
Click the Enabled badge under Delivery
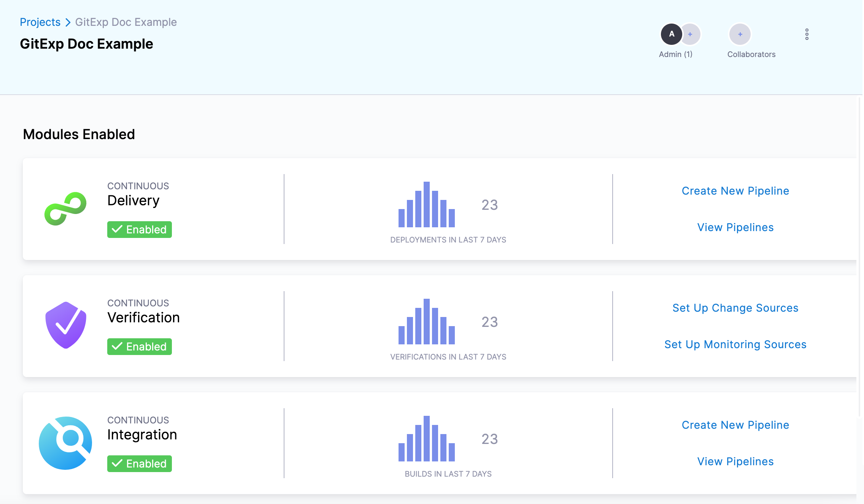coord(140,230)
